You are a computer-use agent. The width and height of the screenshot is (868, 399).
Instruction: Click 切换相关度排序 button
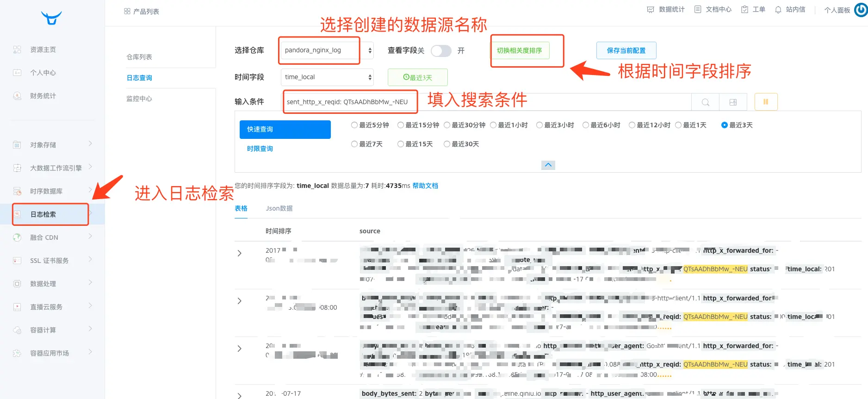pos(520,50)
